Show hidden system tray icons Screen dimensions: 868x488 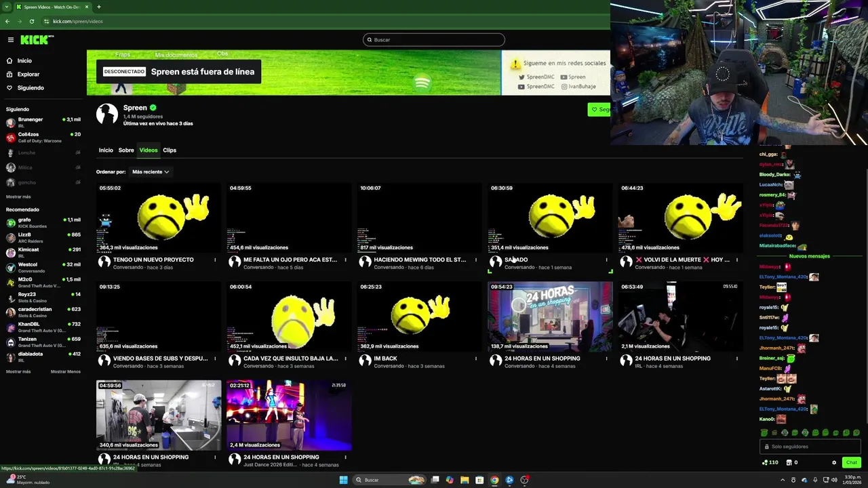click(783, 480)
